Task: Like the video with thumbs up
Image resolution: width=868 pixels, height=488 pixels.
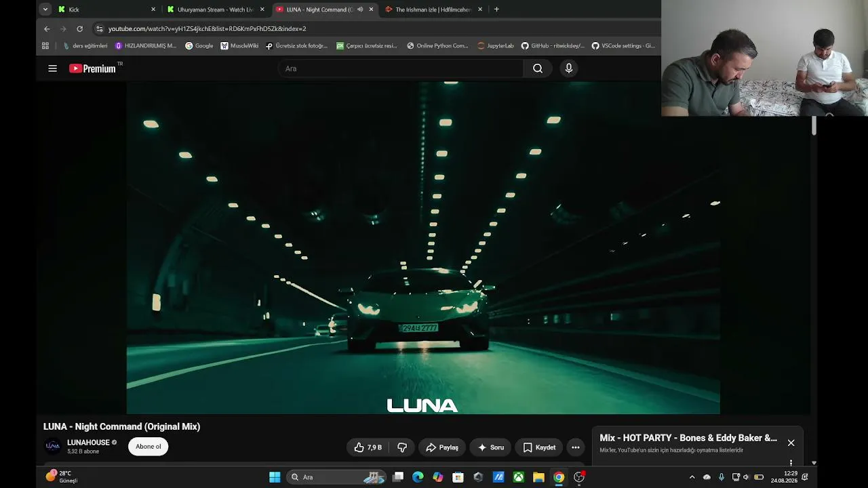Action: point(368,447)
